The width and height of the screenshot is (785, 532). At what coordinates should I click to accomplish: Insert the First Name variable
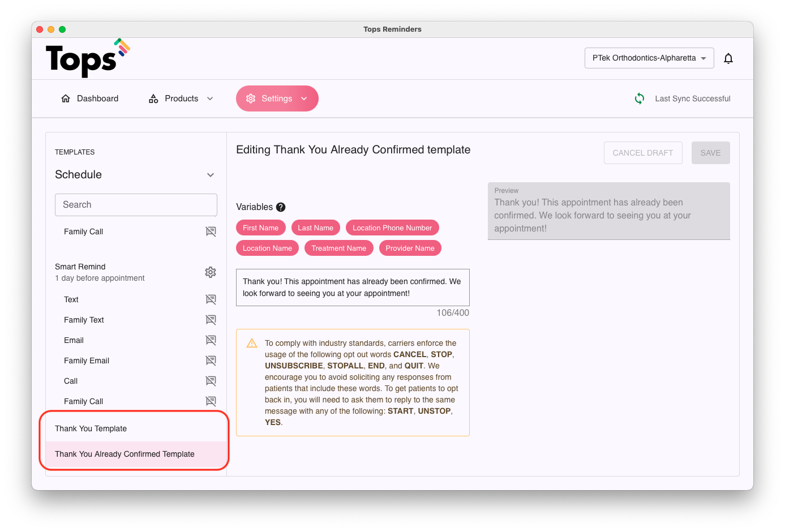pyautogui.click(x=260, y=228)
